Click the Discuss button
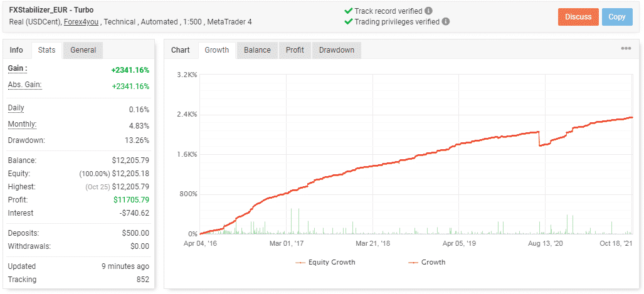The width and height of the screenshot is (644, 294). (x=578, y=17)
